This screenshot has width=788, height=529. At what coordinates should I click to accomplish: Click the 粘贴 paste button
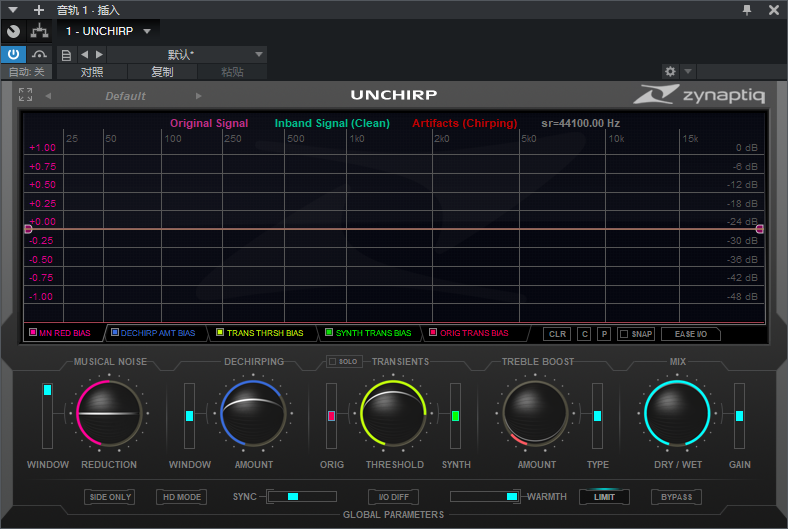[x=232, y=72]
